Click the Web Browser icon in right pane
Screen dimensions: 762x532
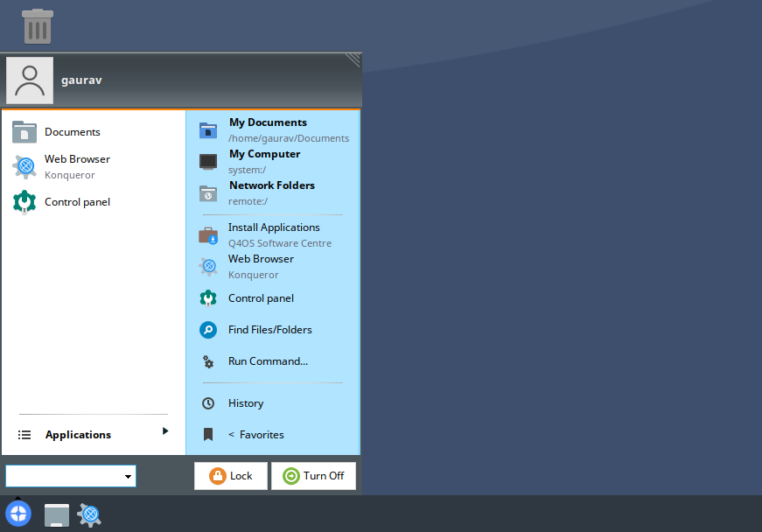(x=208, y=267)
